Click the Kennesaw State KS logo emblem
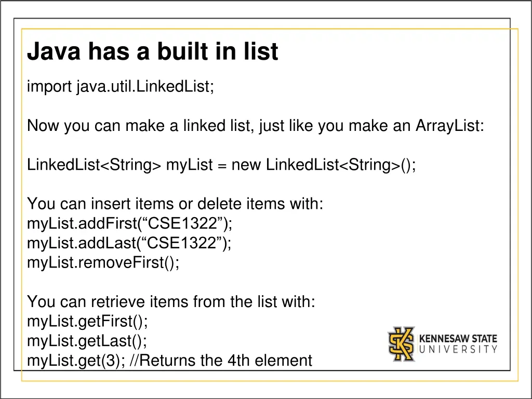The height and width of the screenshot is (399, 532). (402, 343)
